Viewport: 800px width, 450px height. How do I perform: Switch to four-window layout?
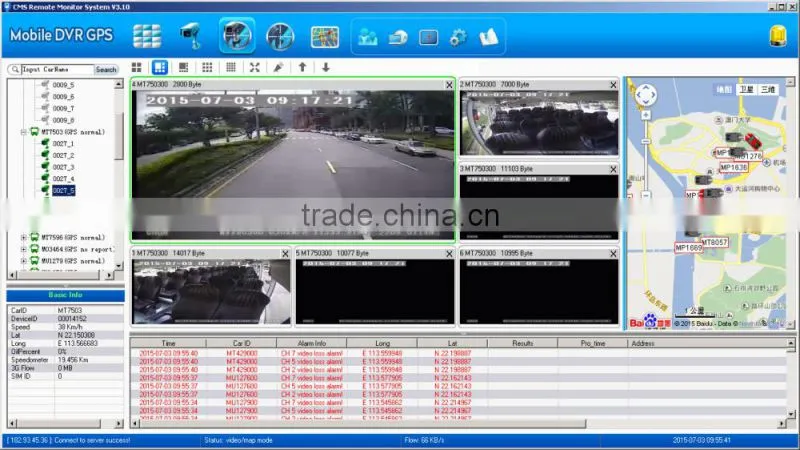[x=136, y=67]
